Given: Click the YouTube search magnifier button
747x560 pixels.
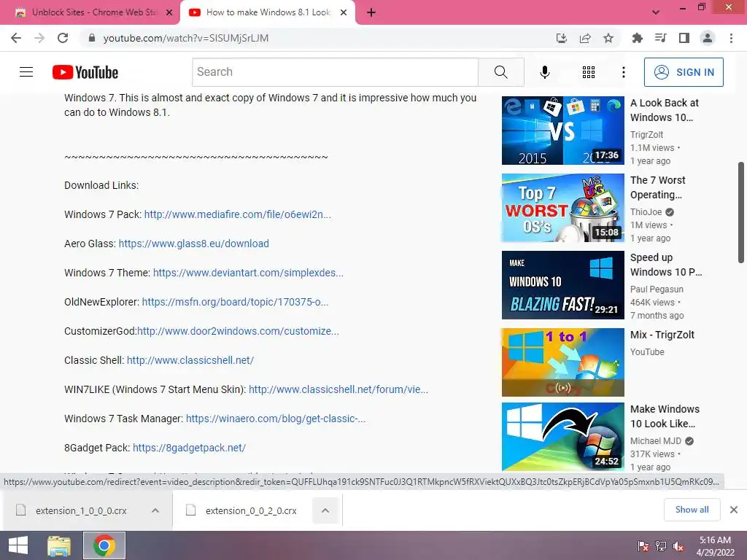Looking at the screenshot, I should [x=500, y=72].
